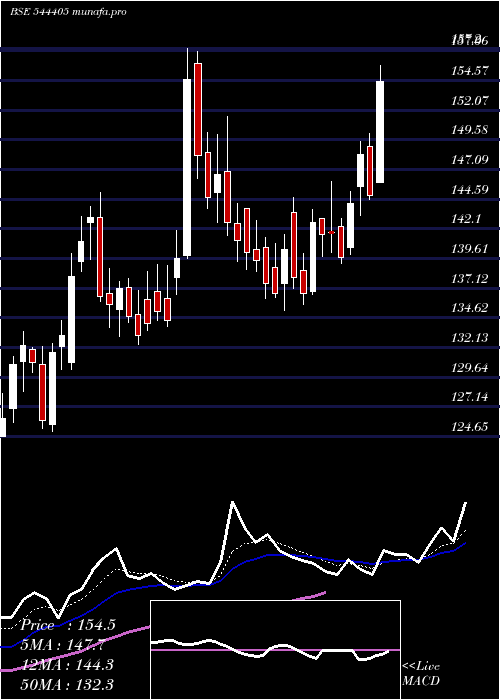The width and height of the screenshot is (500, 700).
Task: Click the 127.14 price axis label
Action: [470, 397]
